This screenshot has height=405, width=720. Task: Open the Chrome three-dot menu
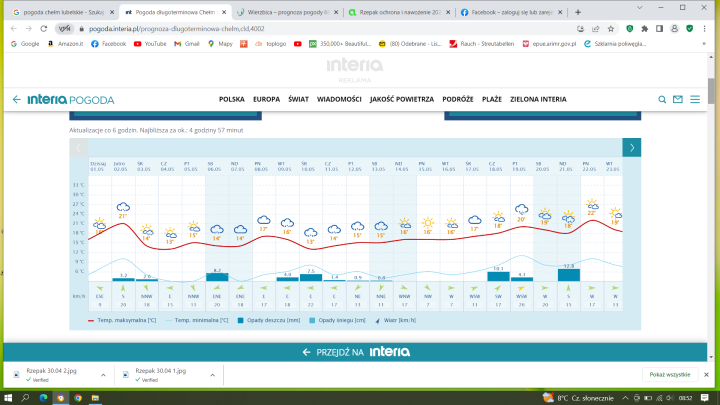[709, 30]
